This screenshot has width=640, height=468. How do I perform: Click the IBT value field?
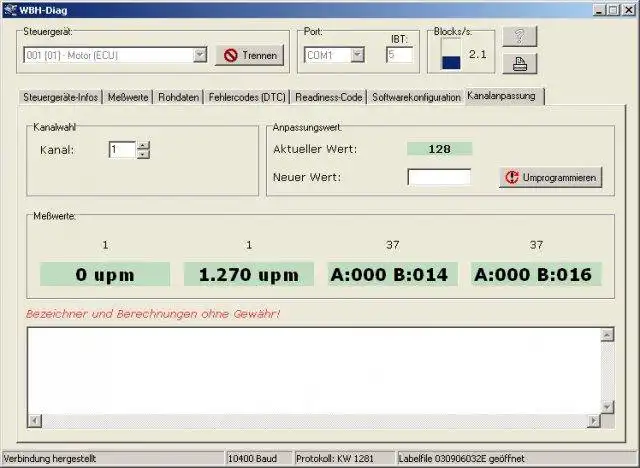(x=399, y=55)
